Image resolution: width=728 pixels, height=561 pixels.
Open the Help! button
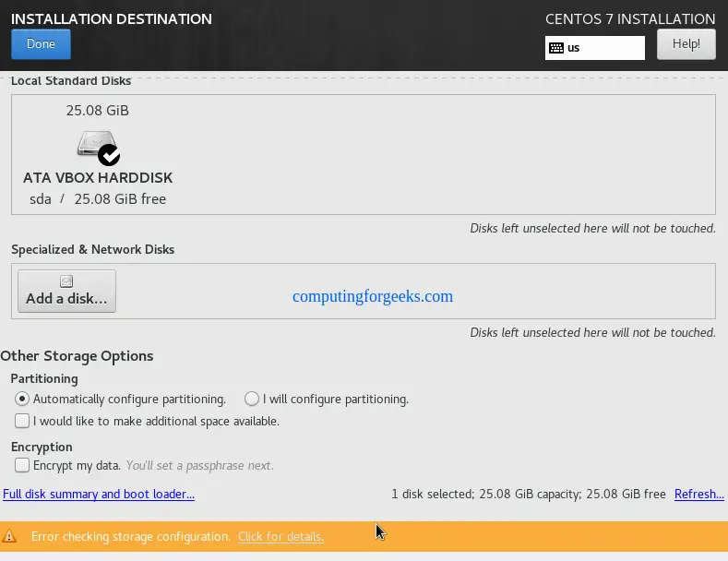coord(686,44)
